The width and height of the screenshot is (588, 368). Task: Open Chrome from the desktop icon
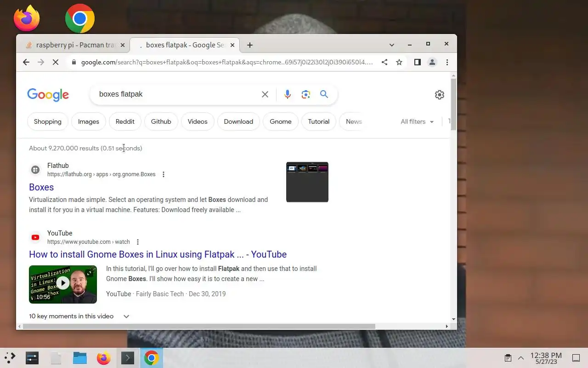coord(80,18)
